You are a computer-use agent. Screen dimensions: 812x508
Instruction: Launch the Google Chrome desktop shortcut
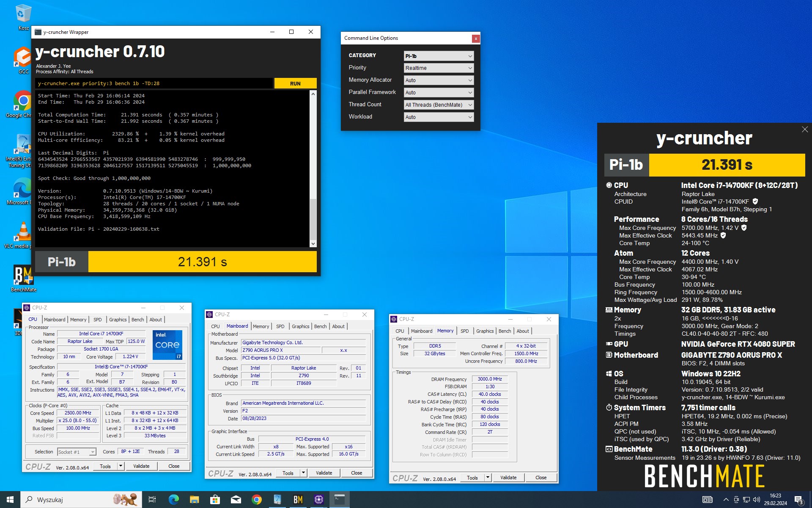(x=23, y=104)
